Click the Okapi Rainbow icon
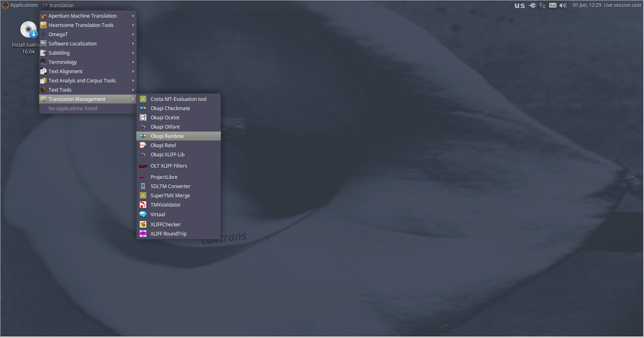The width and height of the screenshot is (644, 338). pyautogui.click(x=143, y=136)
